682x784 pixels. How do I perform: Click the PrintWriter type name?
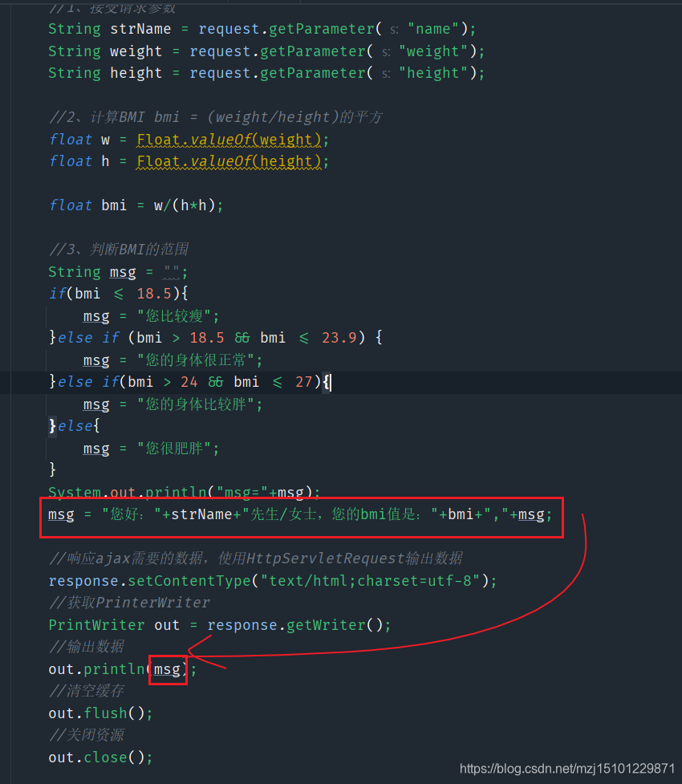96,625
